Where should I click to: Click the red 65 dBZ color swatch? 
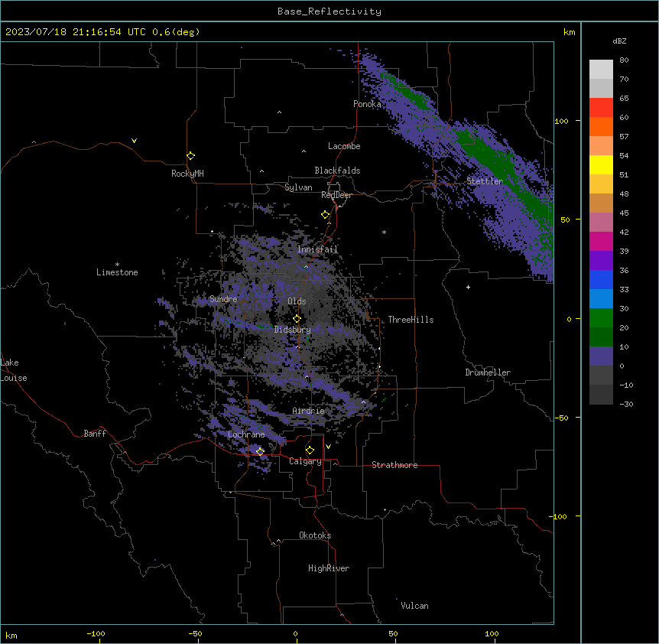(x=601, y=107)
